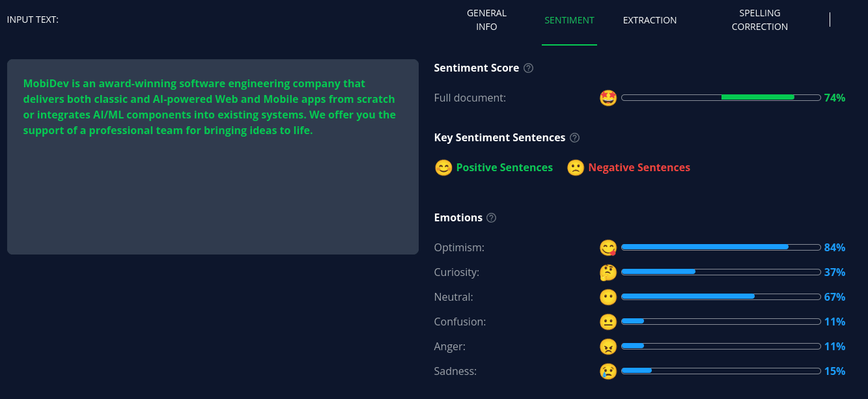Show Negative Sentences highlights
The height and width of the screenshot is (399, 868).
tap(639, 168)
